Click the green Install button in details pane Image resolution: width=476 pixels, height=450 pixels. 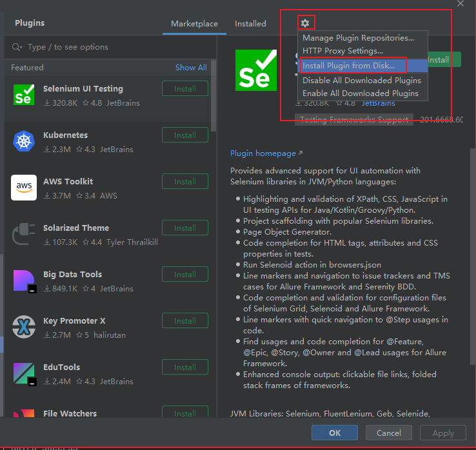click(x=444, y=60)
